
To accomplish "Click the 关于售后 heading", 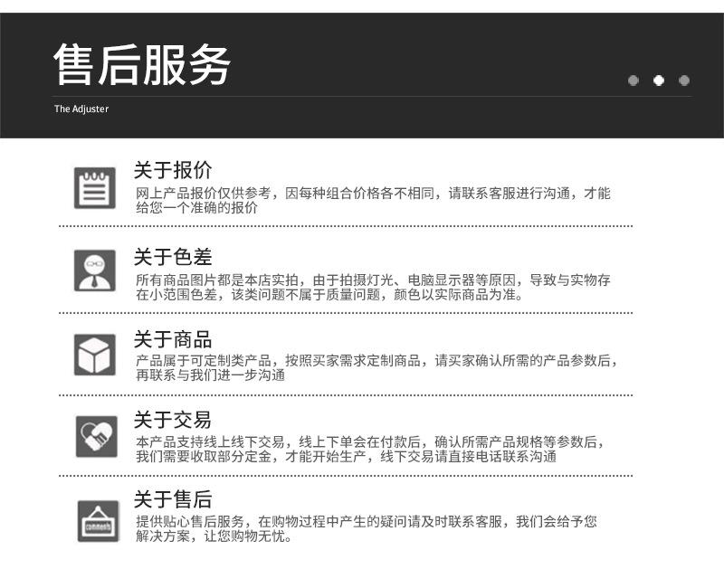I will click(173, 499).
